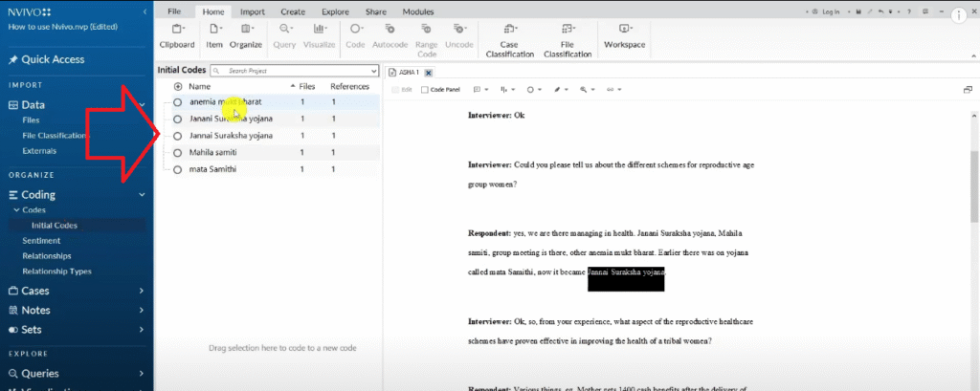This screenshot has width=980, height=391.
Task: Click the Undo arrow in title bar
Action: (x=881, y=11)
